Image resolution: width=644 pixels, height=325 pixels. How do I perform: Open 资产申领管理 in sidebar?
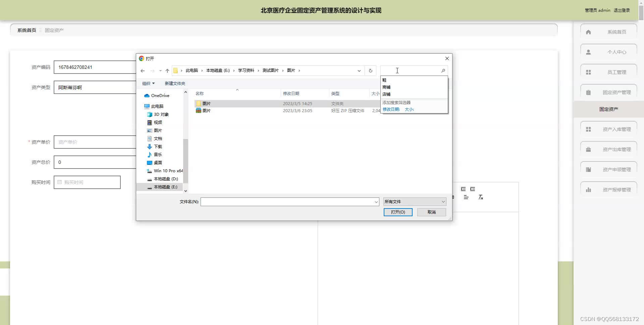click(608, 170)
